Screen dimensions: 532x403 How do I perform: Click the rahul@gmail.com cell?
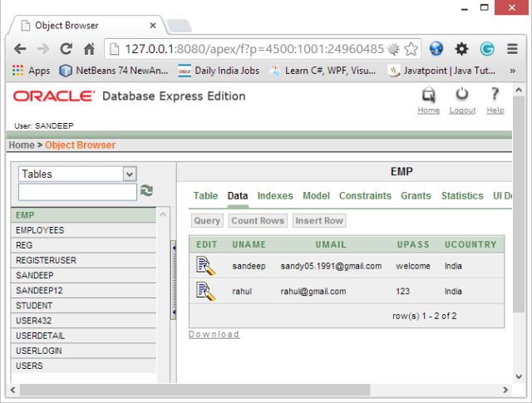(x=313, y=292)
